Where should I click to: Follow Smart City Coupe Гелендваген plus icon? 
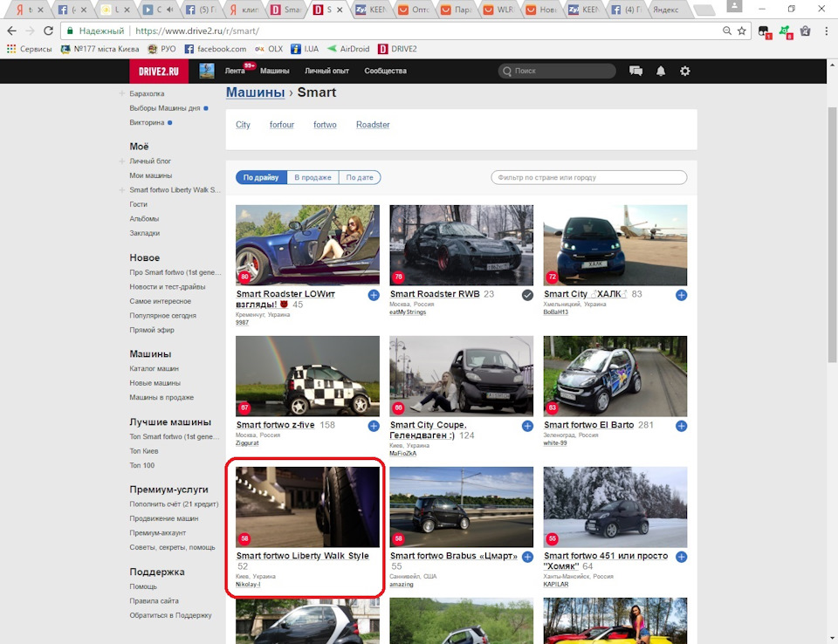point(527,426)
